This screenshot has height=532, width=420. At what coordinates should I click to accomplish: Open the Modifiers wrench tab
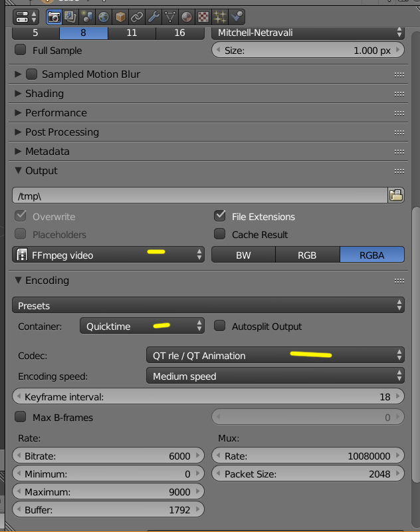click(x=154, y=16)
